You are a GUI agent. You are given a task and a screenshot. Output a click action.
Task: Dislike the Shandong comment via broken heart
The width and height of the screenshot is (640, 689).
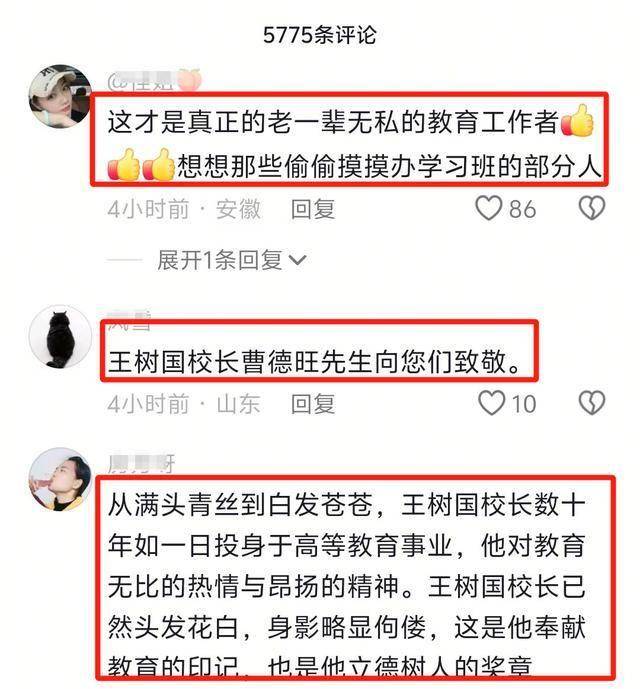pyautogui.click(x=592, y=403)
